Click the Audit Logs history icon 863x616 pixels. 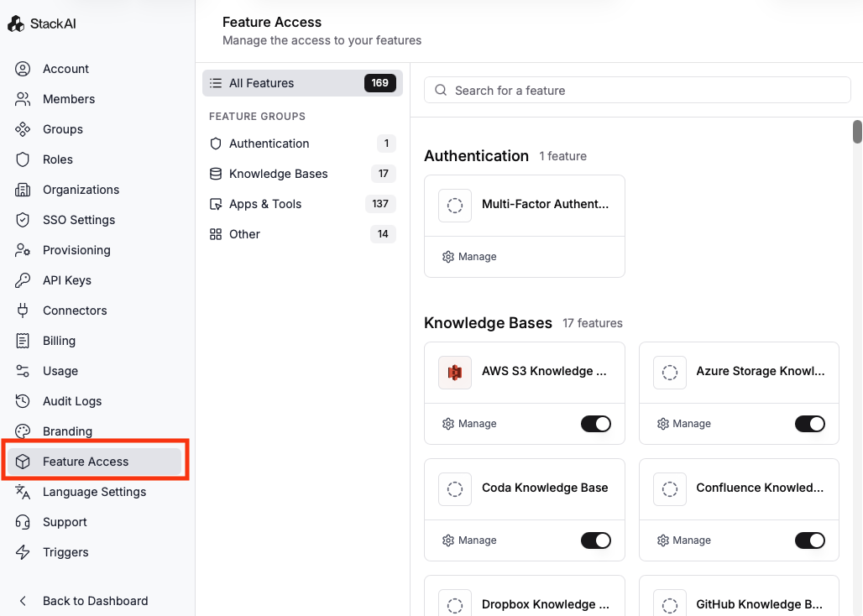point(24,401)
